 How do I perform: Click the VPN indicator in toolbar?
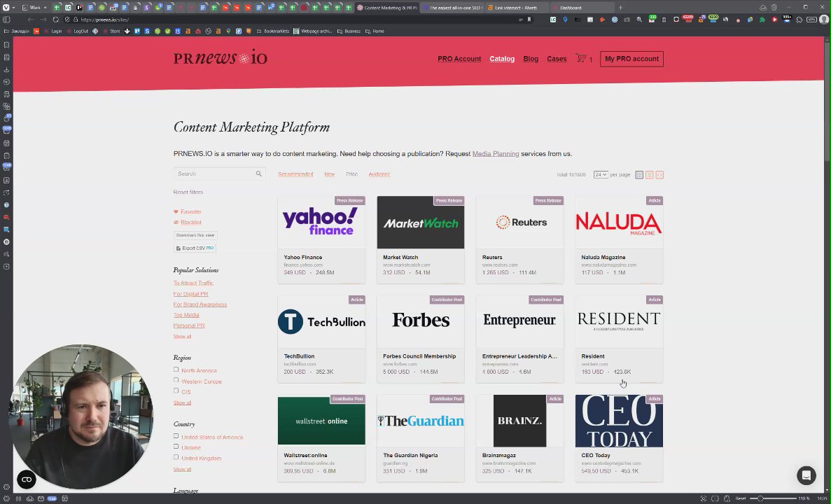(811, 20)
